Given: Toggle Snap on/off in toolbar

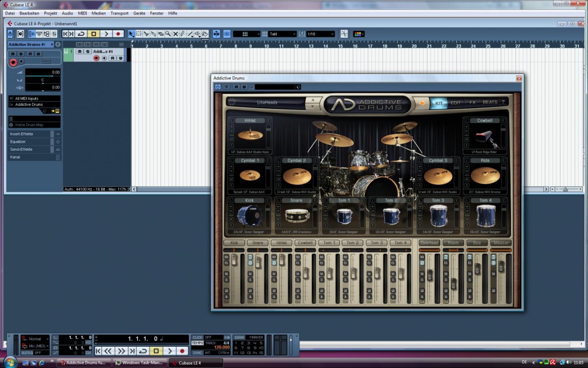Looking at the screenshot, I should [227, 34].
